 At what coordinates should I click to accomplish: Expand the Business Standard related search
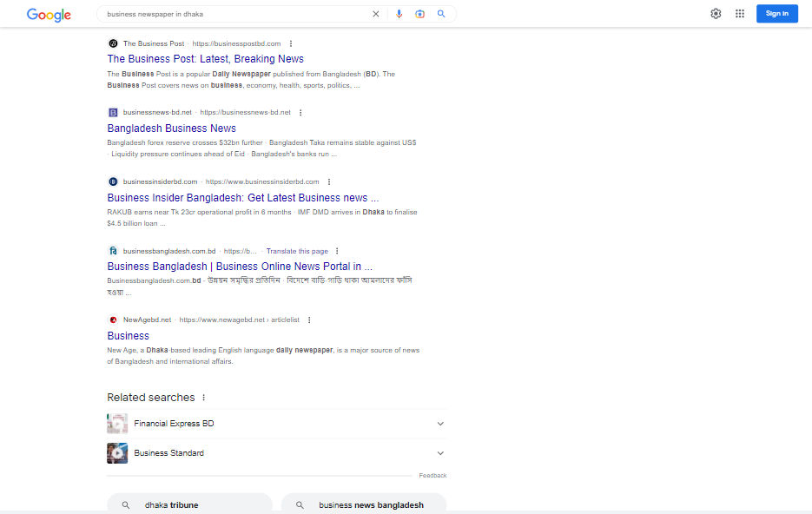440,452
